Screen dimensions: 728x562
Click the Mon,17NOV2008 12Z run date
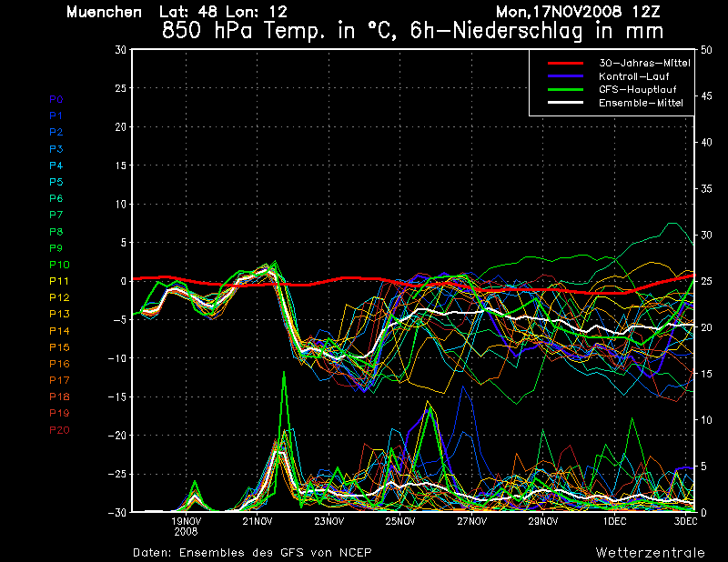[x=578, y=12]
